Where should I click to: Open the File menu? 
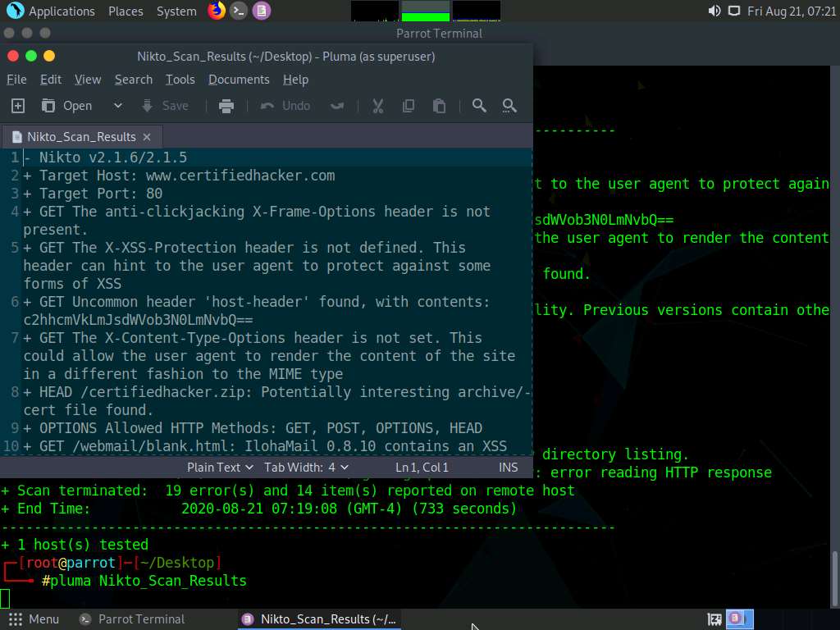16,80
